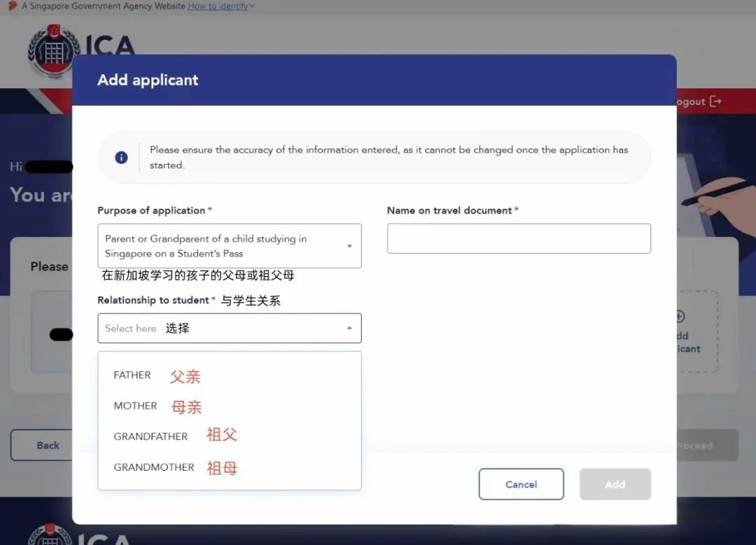
Task: Click the Logout exit arrow icon
Action: (715, 102)
